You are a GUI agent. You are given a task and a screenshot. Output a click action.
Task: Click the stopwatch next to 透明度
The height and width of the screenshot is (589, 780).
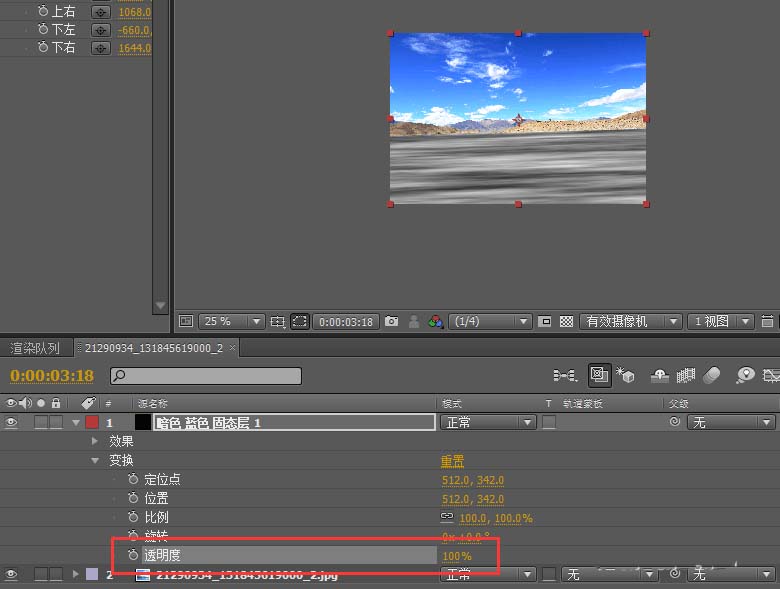pos(133,554)
